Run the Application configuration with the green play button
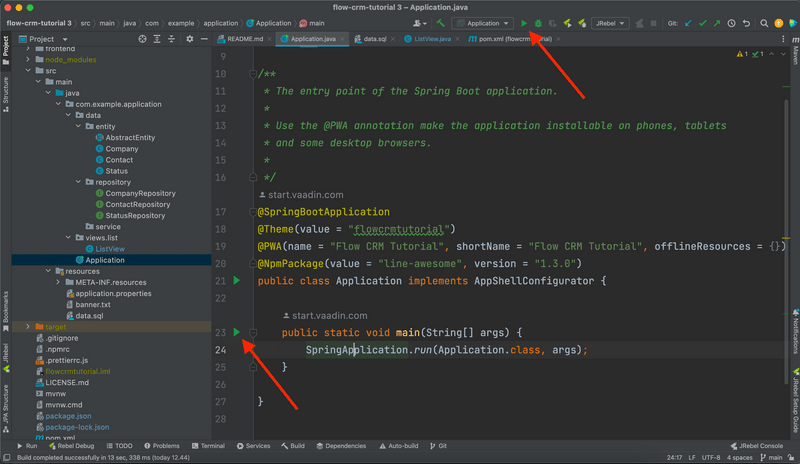This screenshot has height=464, width=800. point(524,23)
